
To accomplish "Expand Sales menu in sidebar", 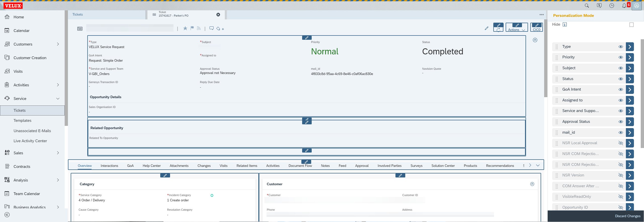I will (58, 153).
